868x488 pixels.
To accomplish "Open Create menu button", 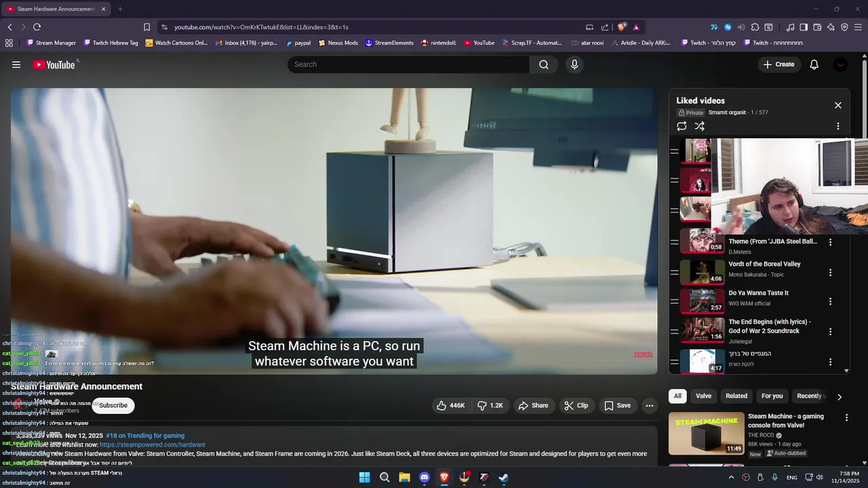I will pos(778,64).
